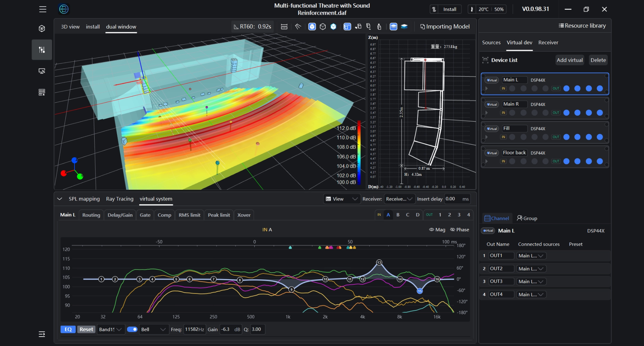Select the Channel mode button
644x346 pixels.
pyautogui.click(x=497, y=218)
